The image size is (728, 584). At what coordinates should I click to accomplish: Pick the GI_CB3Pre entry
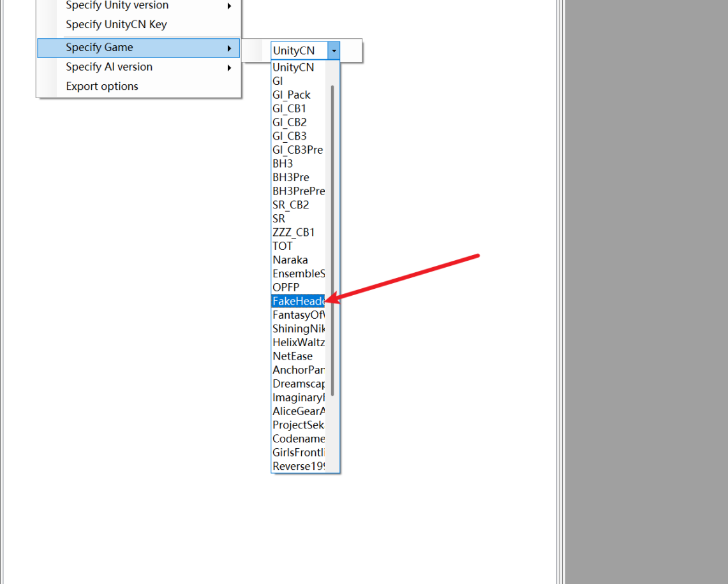pyautogui.click(x=298, y=150)
